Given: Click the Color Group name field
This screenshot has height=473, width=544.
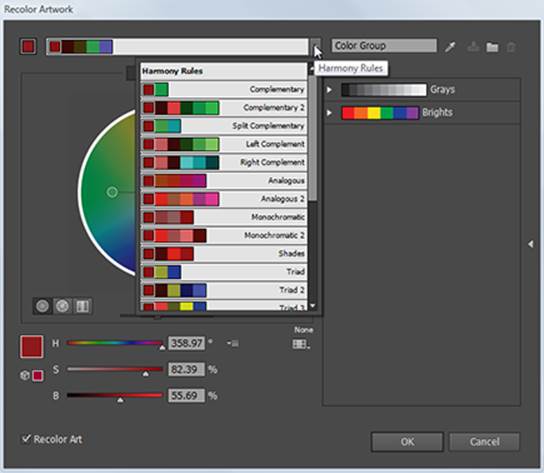Looking at the screenshot, I should 384,45.
